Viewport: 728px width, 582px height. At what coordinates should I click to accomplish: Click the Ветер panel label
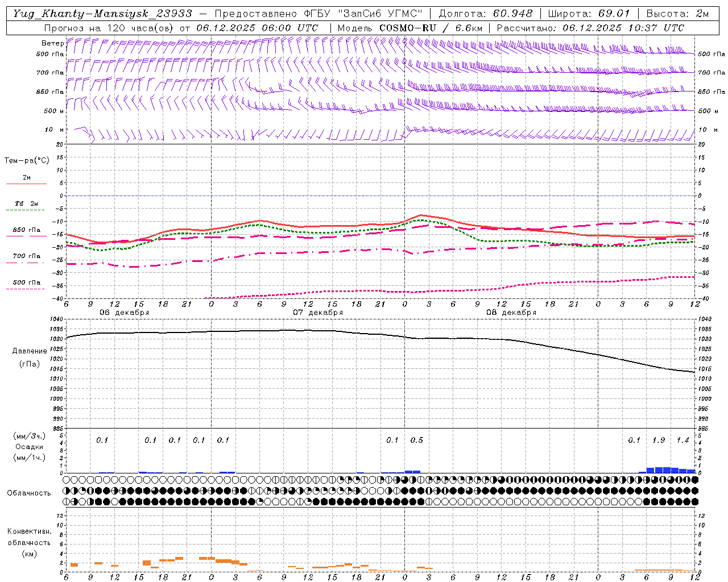(x=52, y=43)
